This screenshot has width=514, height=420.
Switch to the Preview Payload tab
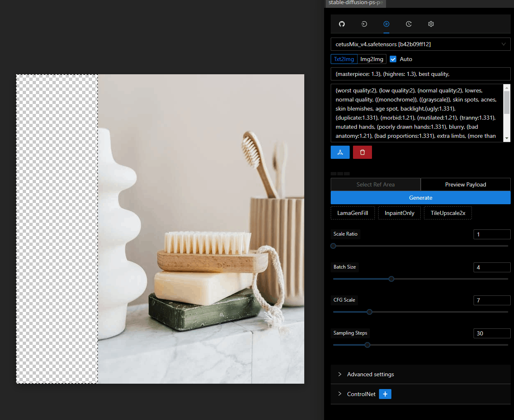tap(465, 184)
